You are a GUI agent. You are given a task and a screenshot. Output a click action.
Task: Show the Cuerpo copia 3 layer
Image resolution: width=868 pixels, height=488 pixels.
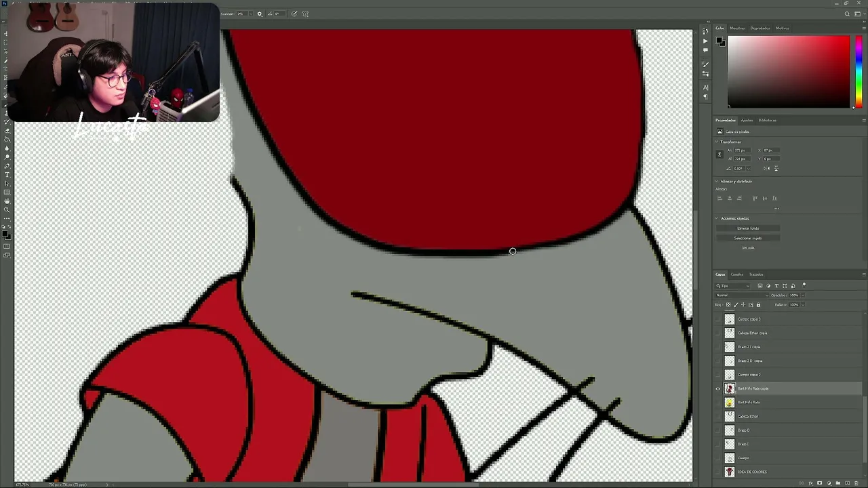[718, 319]
